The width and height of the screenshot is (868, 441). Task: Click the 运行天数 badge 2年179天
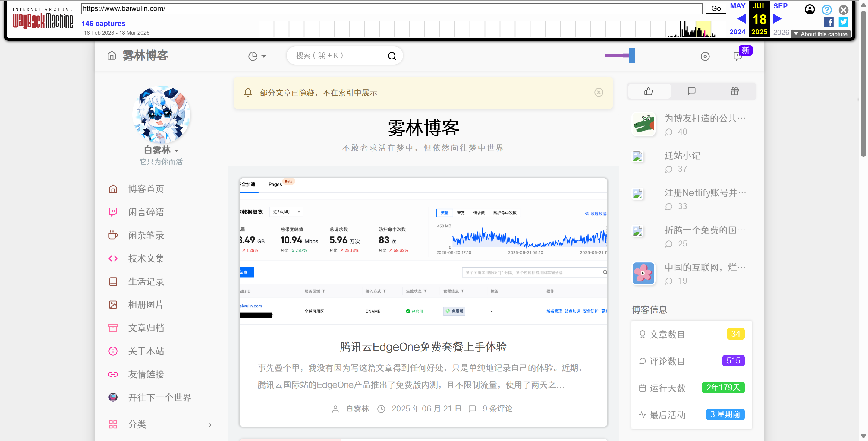pyautogui.click(x=723, y=388)
